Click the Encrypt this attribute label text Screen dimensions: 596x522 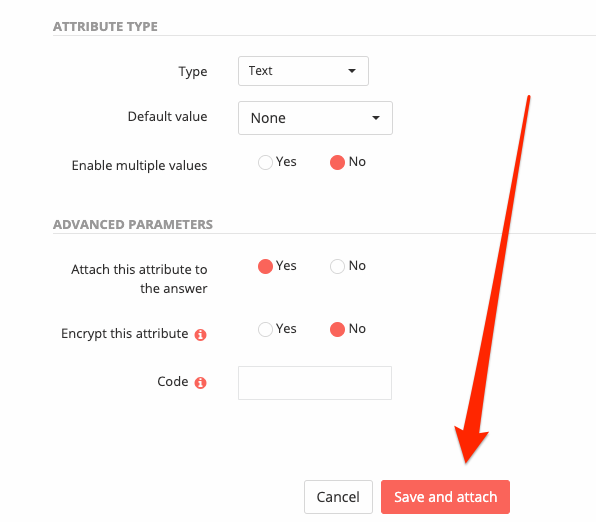124,334
